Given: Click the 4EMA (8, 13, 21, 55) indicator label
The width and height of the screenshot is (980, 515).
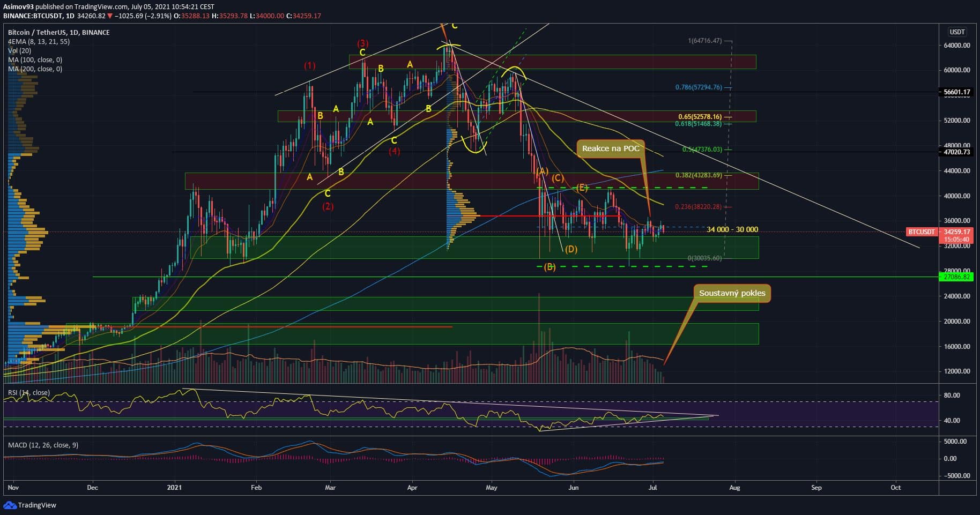Looking at the screenshot, I should tap(39, 42).
